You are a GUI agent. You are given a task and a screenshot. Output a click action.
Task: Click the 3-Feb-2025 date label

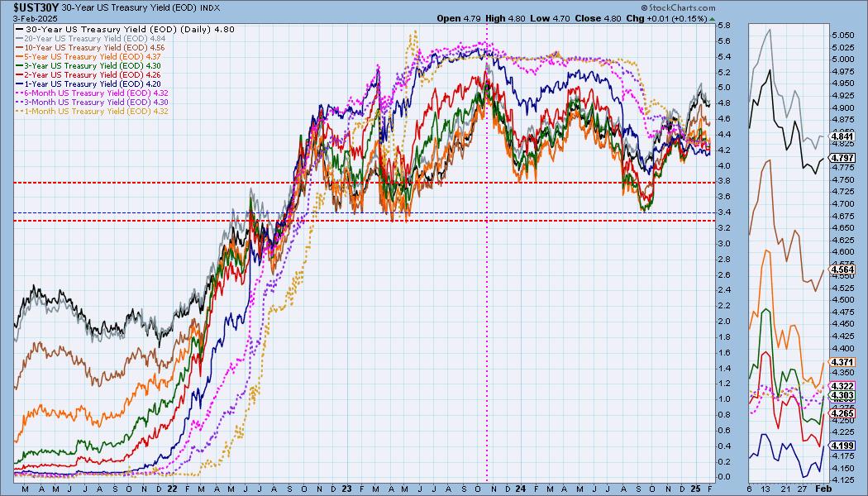[34, 18]
